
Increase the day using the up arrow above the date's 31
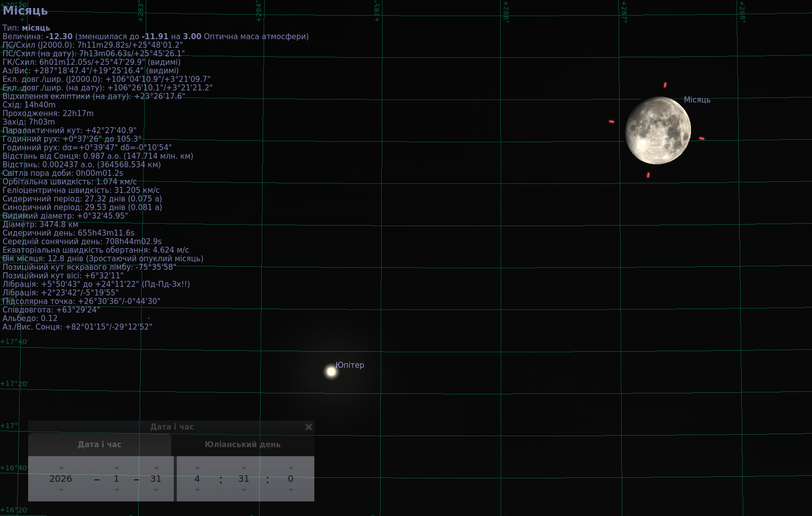pyautogui.click(x=156, y=468)
